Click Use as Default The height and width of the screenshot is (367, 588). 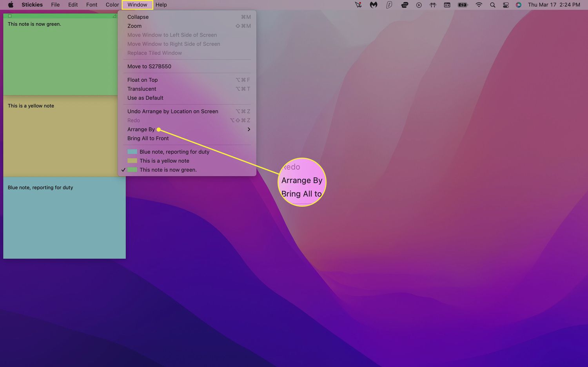click(x=145, y=98)
